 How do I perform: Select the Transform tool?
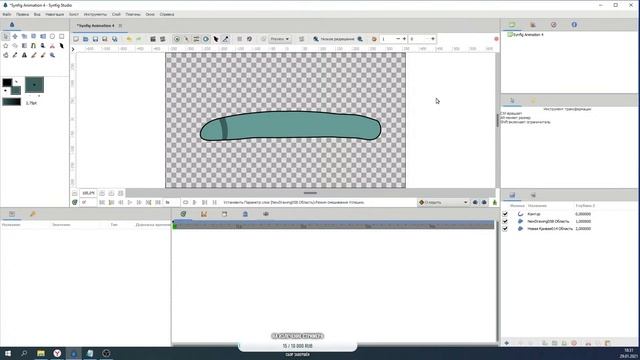click(6, 36)
